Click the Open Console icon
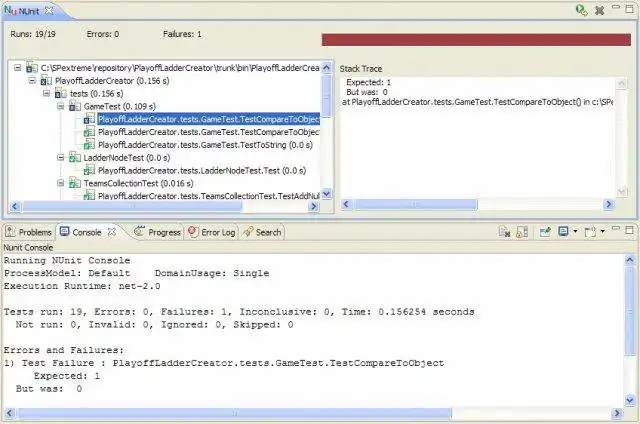This screenshot has height=424, width=640. point(590,232)
